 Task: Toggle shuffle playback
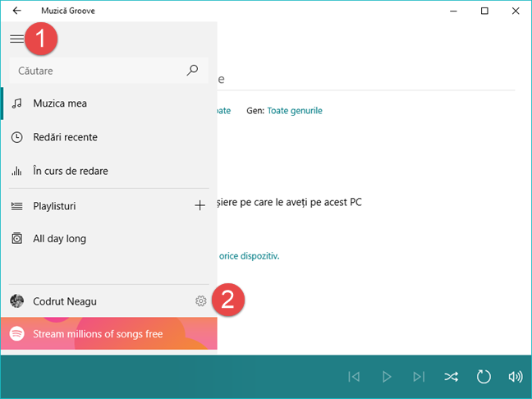pos(452,377)
